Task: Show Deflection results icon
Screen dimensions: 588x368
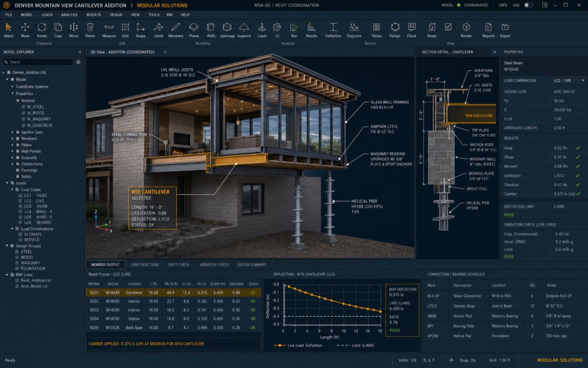Action: point(333,30)
